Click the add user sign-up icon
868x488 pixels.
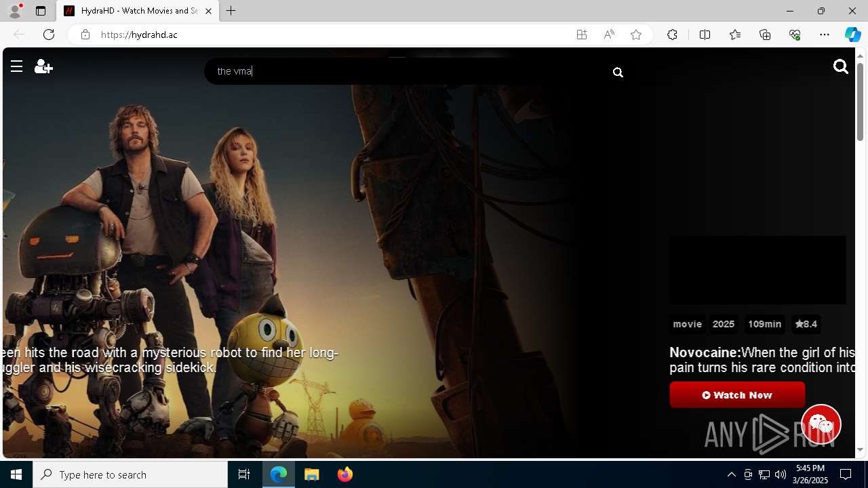[x=43, y=66]
